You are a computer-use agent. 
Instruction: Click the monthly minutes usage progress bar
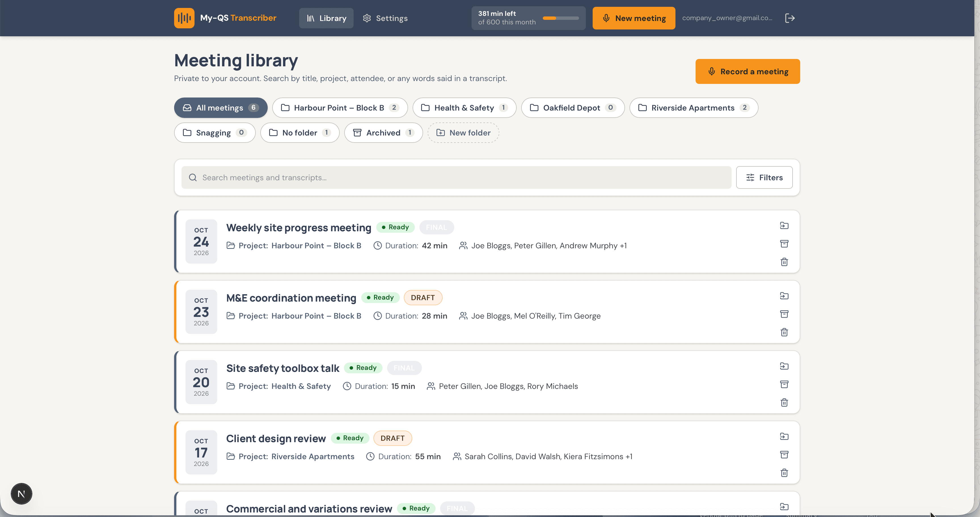pyautogui.click(x=560, y=18)
